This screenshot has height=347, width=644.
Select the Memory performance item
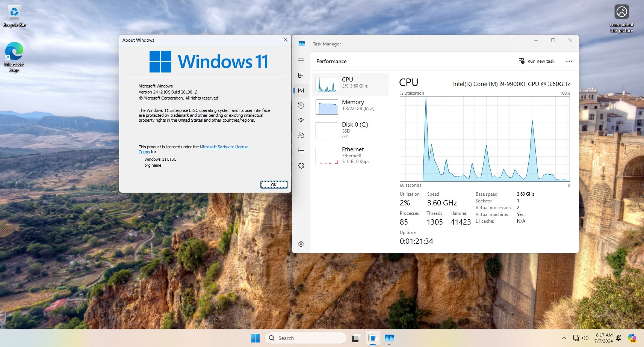[350, 107]
